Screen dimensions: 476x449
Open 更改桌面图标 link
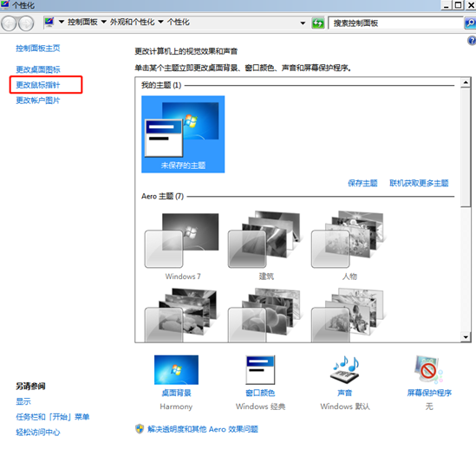(38, 69)
